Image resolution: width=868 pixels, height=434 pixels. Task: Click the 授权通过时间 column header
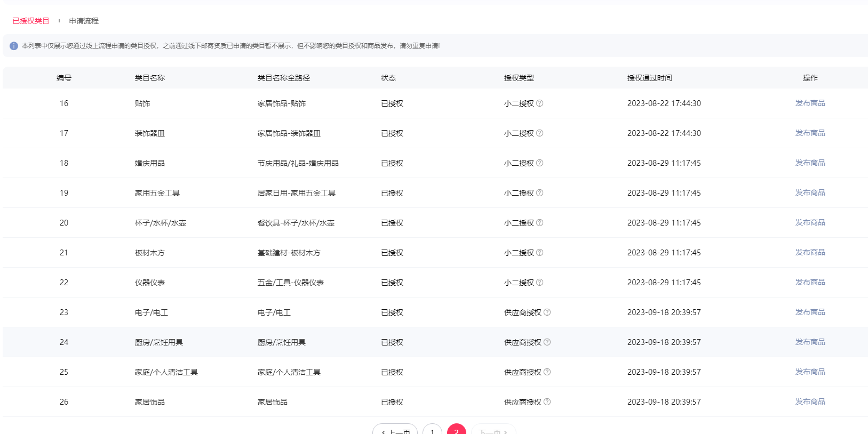[x=649, y=78]
